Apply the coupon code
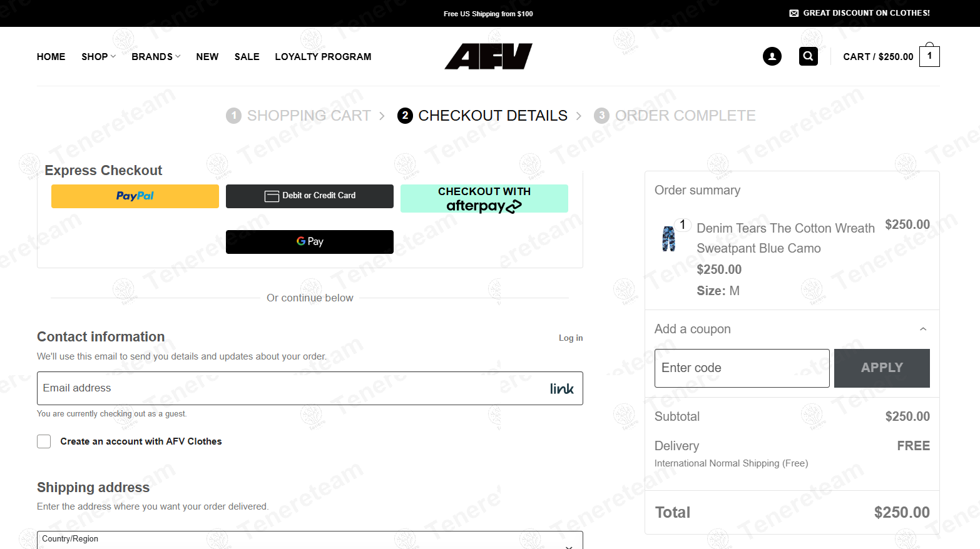Viewport: 980px width, 549px height. point(881,368)
